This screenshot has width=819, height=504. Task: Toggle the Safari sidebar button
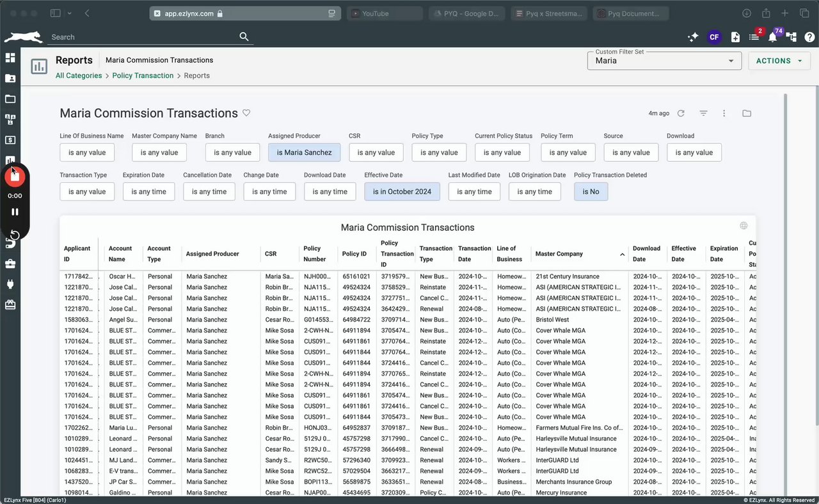tap(56, 13)
